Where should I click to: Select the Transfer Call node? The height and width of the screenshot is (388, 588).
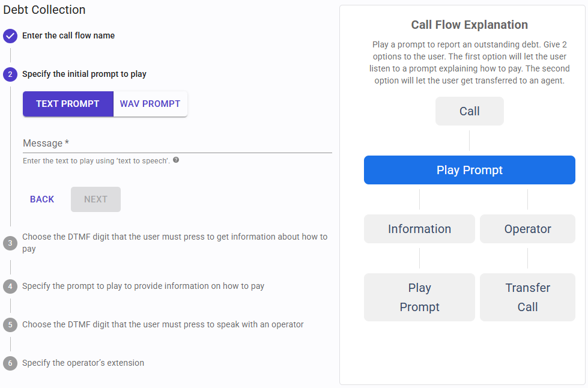527,297
